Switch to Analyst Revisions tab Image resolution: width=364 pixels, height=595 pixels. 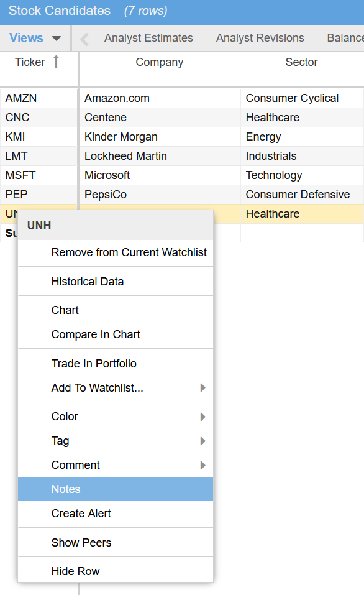[x=260, y=38]
